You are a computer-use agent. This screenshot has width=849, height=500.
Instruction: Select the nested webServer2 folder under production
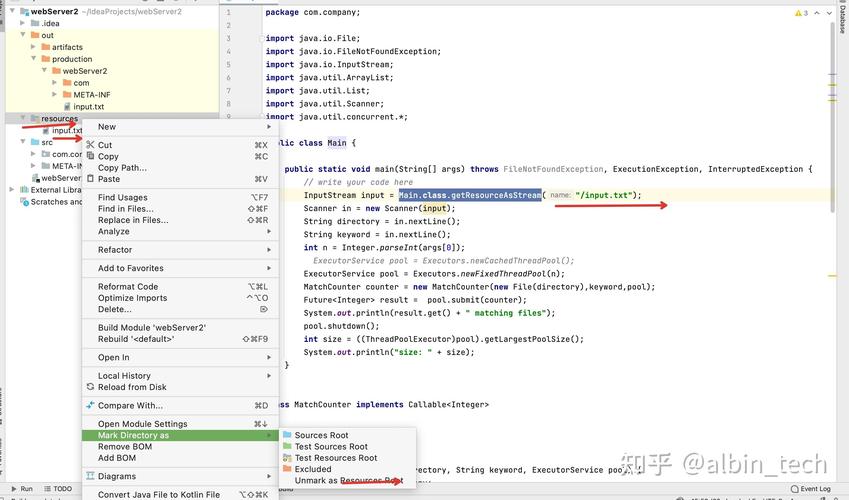coord(85,70)
